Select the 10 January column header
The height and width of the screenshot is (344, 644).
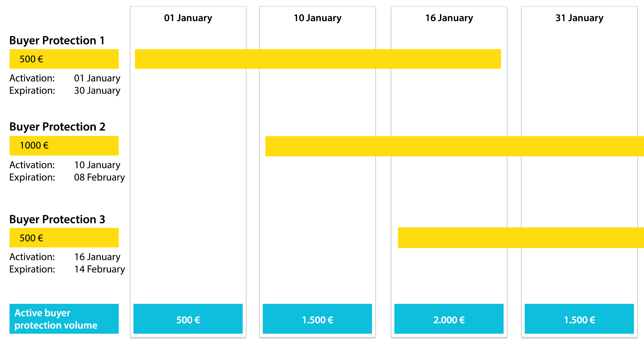[317, 18]
